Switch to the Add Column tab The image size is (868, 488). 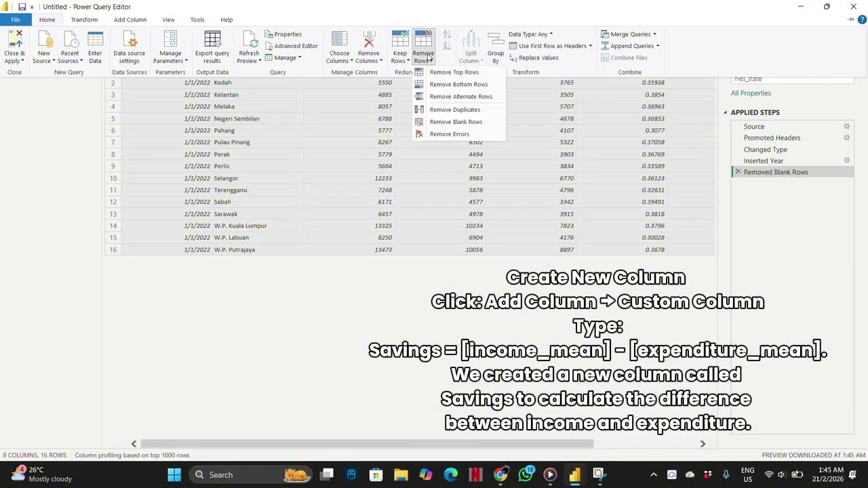coord(130,20)
